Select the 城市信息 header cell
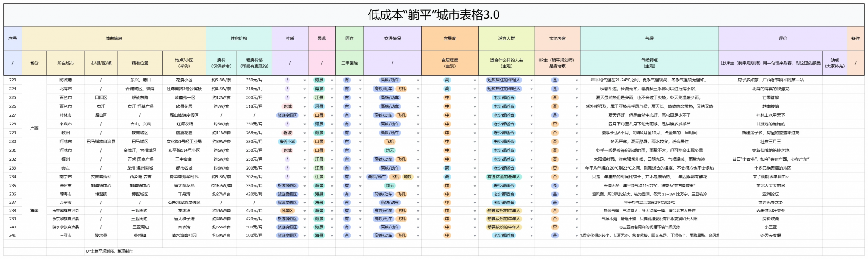The width and height of the screenshot is (868, 259). tap(114, 39)
